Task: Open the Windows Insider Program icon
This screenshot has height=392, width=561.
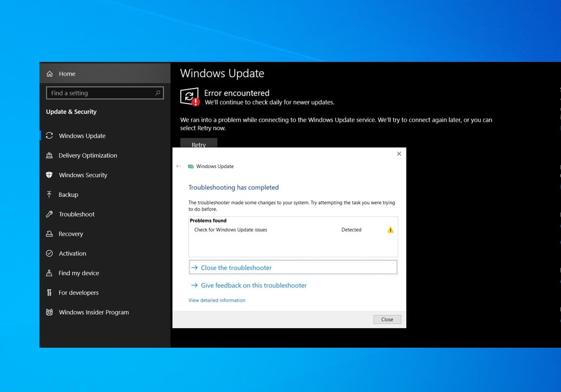Action: pos(49,312)
